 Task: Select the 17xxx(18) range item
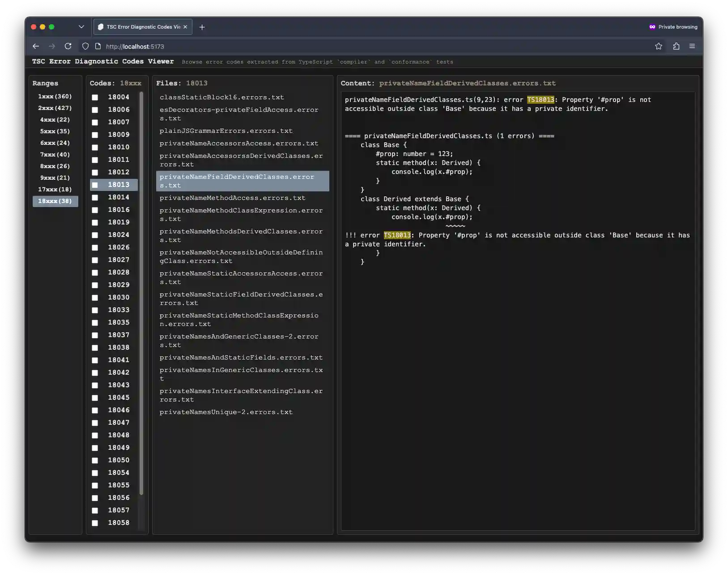[55, 189]
